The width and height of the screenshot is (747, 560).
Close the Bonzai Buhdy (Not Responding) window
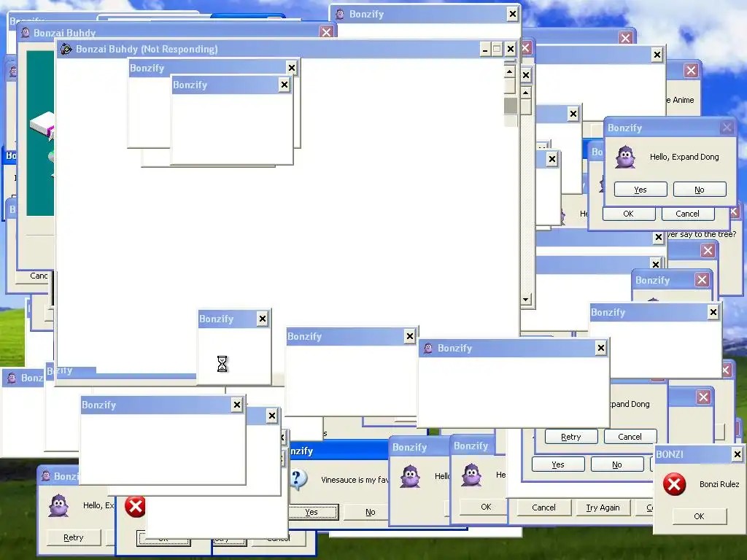pyautogui.click(x=510, y=49)
